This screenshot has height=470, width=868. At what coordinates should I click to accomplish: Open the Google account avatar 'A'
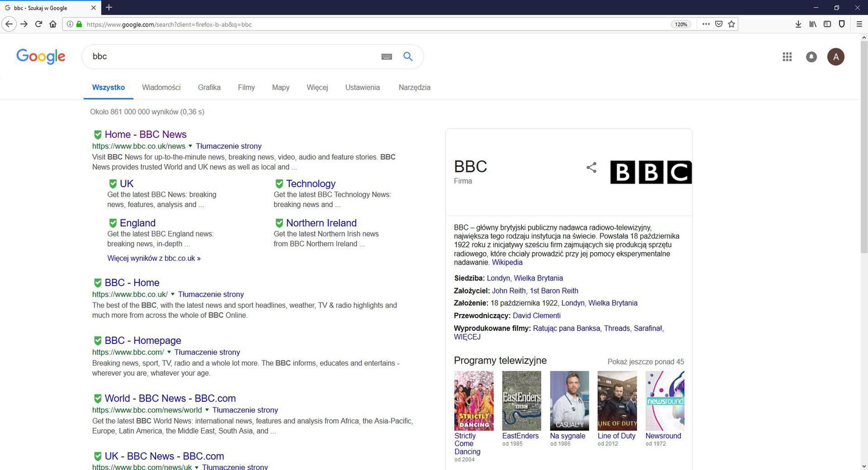[x=836, y=57]
